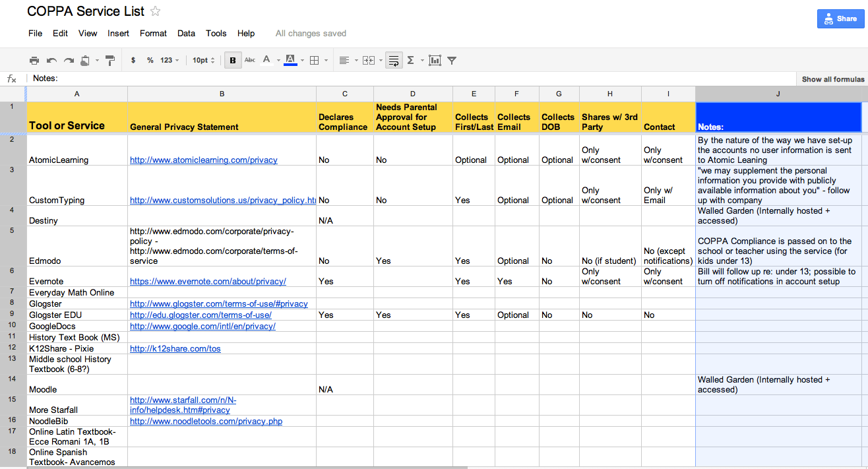Insert a chart
Image resolution: width=868 pixels, height=469 pixels.
pyautogui.click(x=435, y=60)
